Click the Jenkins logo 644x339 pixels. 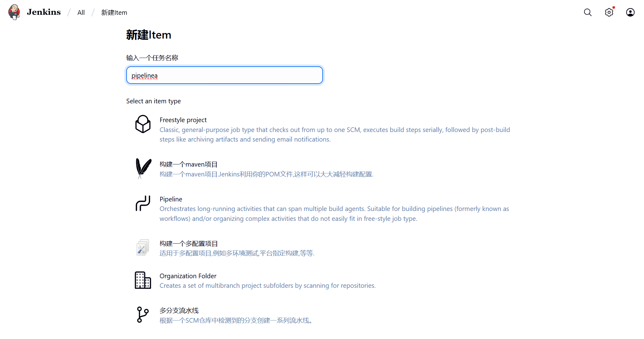(x=35, y=12)
